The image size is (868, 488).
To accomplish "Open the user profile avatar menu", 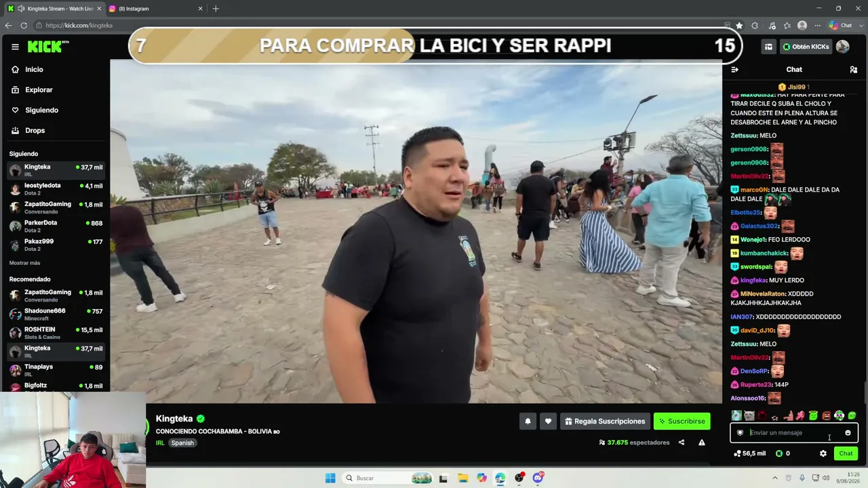I will pos(842,47).
